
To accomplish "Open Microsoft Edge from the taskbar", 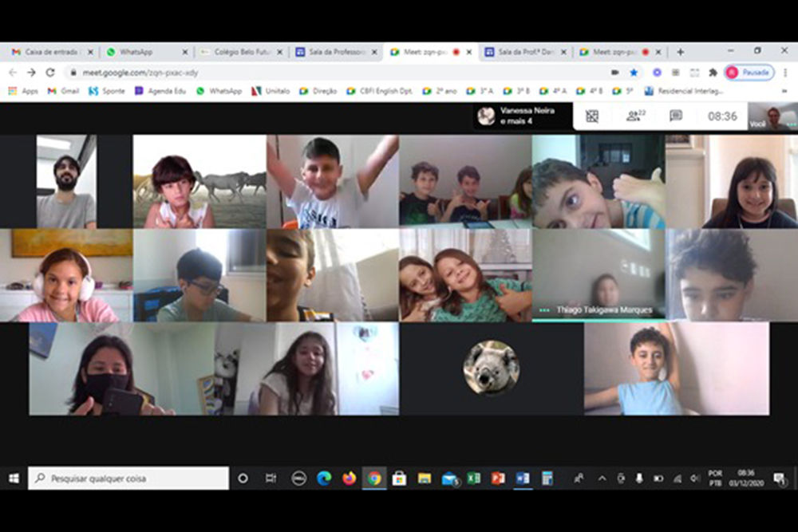I will pyautogui.click(x=324, y=478).
